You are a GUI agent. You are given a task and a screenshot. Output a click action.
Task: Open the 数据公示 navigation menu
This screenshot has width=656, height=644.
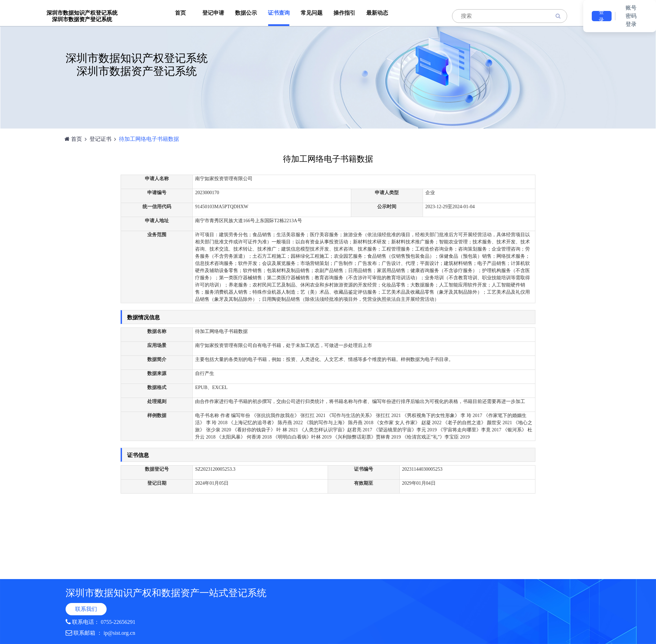tap(246, 13)
